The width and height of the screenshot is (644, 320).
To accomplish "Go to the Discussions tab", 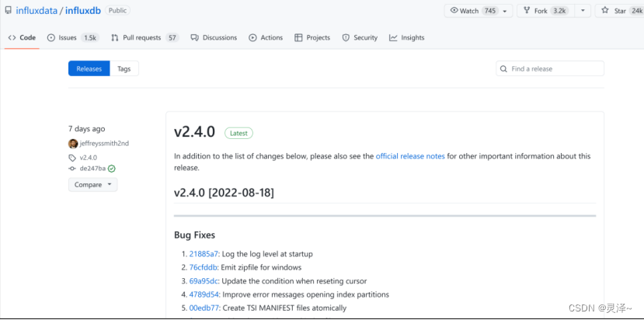I will 214,37.
